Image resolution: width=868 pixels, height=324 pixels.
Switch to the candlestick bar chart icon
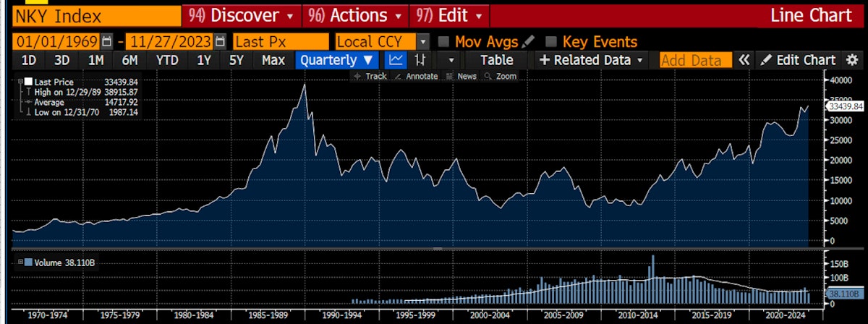pyautogui.click(x=418, y=61)
